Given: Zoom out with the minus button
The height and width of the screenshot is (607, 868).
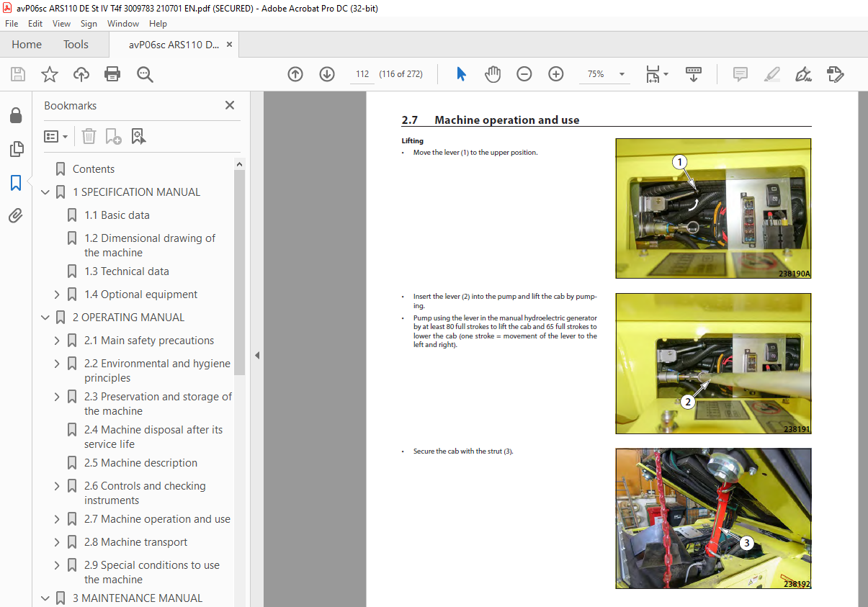Looking at the screenshot, I should coord(524,74).
